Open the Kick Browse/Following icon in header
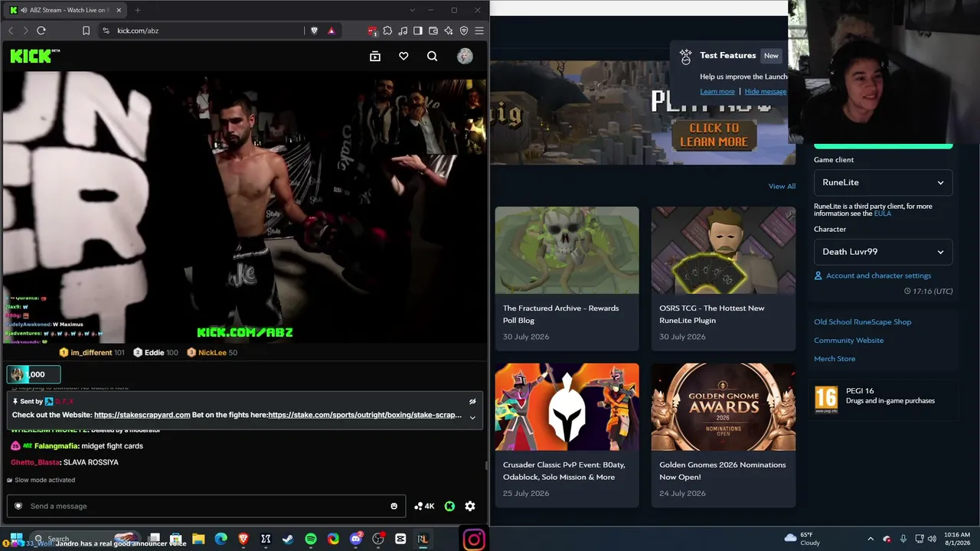Image resolution: width=980 pixels, height=551 pixels. click(x=375, y=56)
